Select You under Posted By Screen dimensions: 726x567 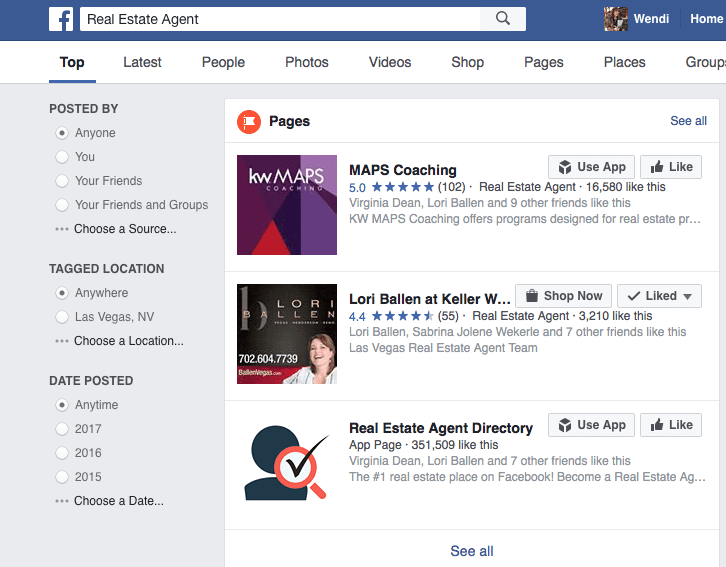pos(62,157)
